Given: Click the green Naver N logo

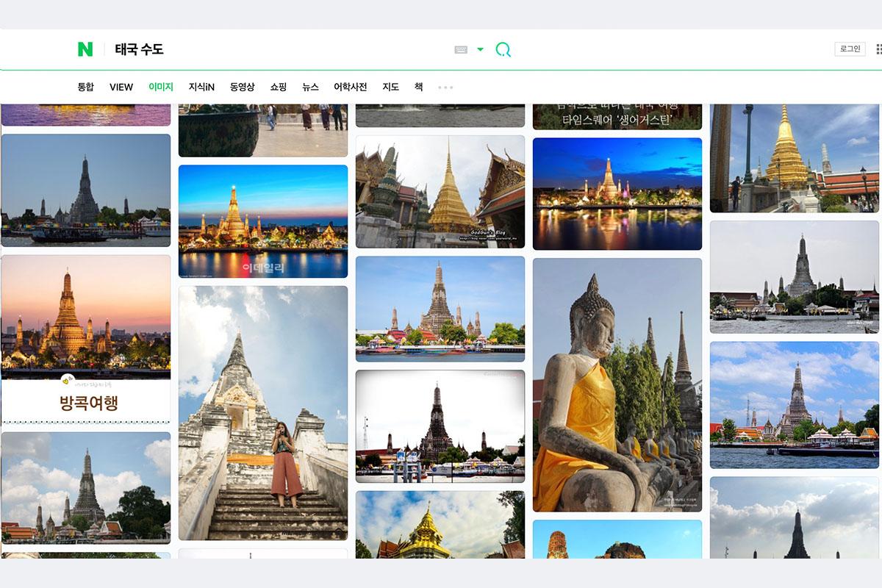Looking at the screenshot, I should (85, 49).
